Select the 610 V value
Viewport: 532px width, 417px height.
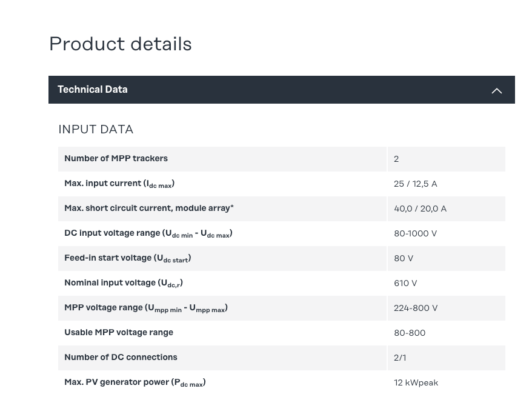[x=405, y=284]
